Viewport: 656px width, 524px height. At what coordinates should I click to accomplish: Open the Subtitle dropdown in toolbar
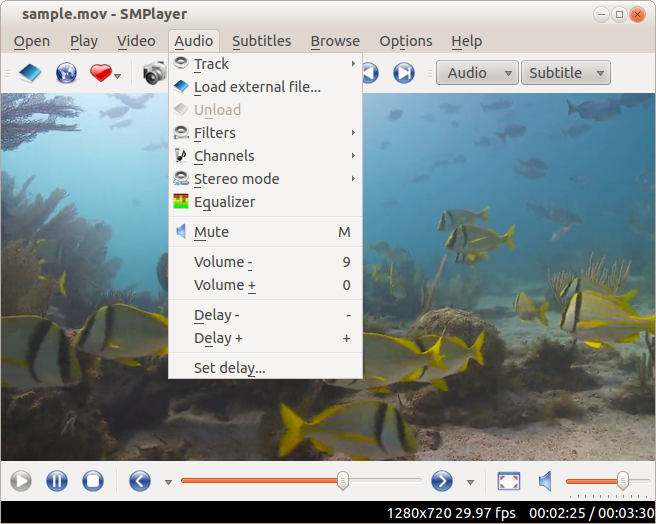pos(565,73)
